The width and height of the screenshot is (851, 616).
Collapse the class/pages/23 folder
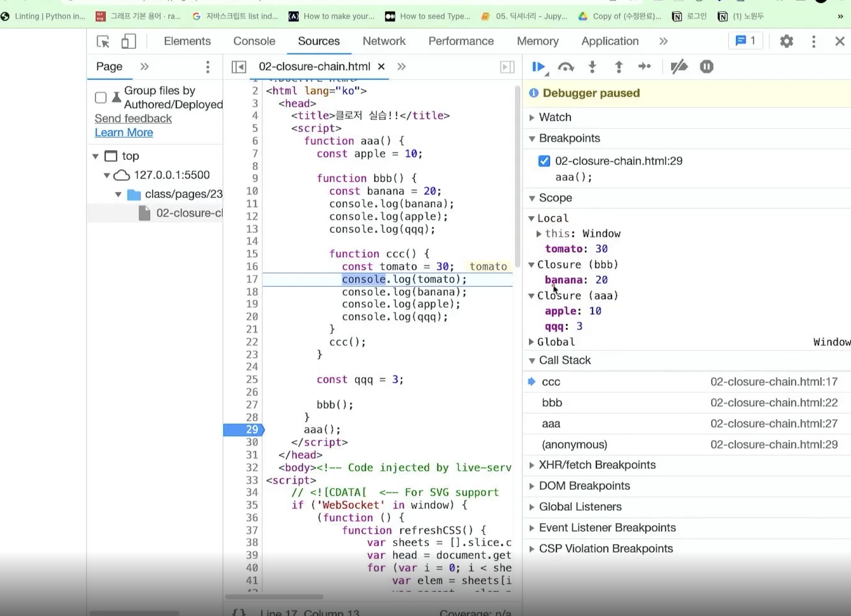pyautogui.click(x=118, y=194)
